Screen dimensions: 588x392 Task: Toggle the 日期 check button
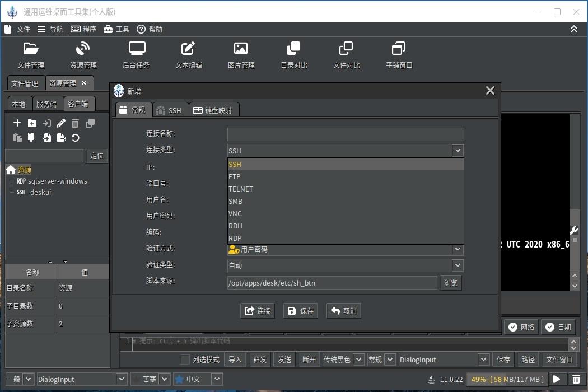(558, 327)
